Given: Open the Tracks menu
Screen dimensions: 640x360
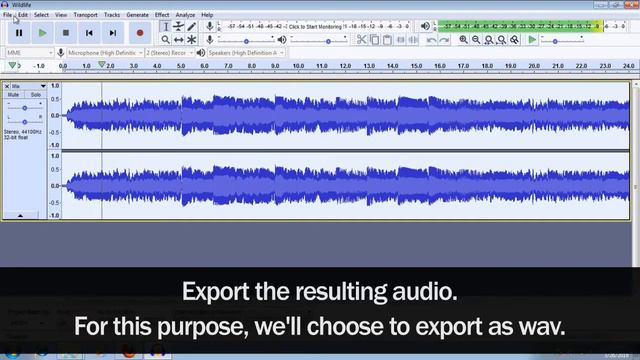Looking at the screenshot, I should point(112,15).
